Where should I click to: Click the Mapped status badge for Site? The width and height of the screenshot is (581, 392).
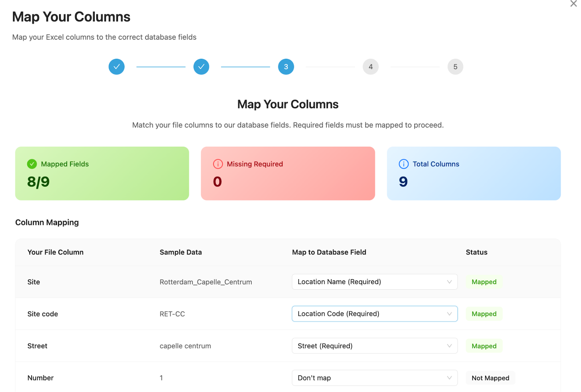(484, 282)
